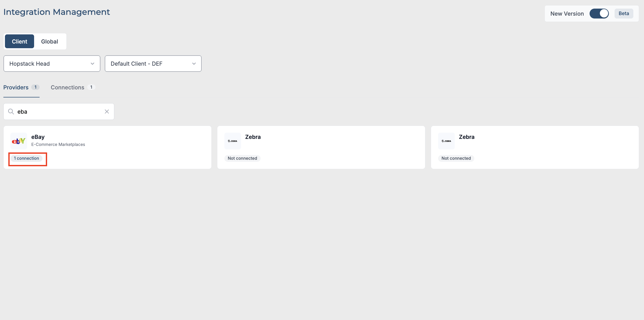Open the Default Client - DEF dropdown

point(153,64)
